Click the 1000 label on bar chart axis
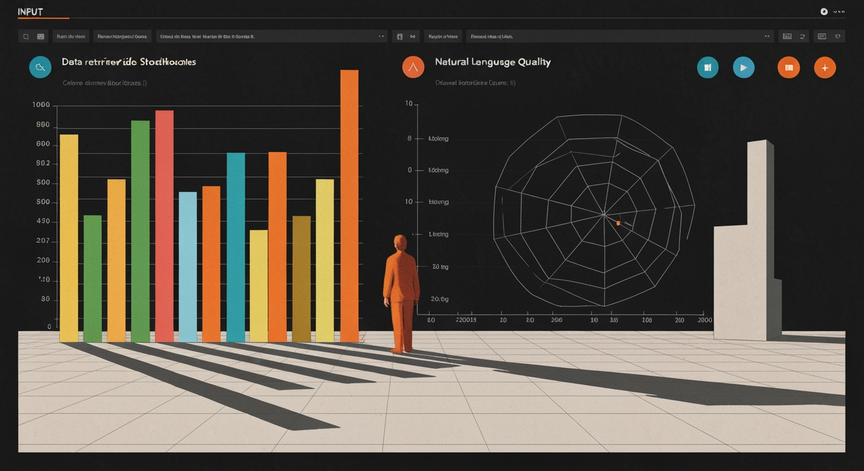This screenshot has width=864, height=471. 41,105
